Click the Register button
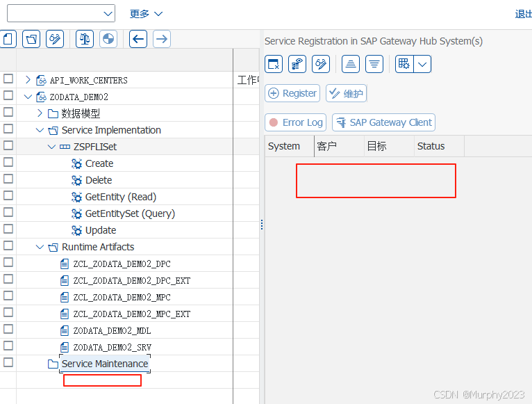 [x=292, y=93]
